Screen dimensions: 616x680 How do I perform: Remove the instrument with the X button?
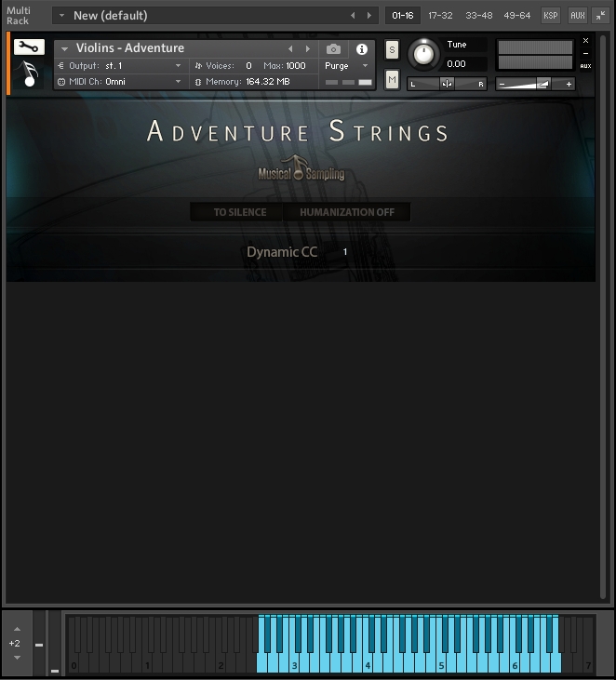[x=585, y=40]
